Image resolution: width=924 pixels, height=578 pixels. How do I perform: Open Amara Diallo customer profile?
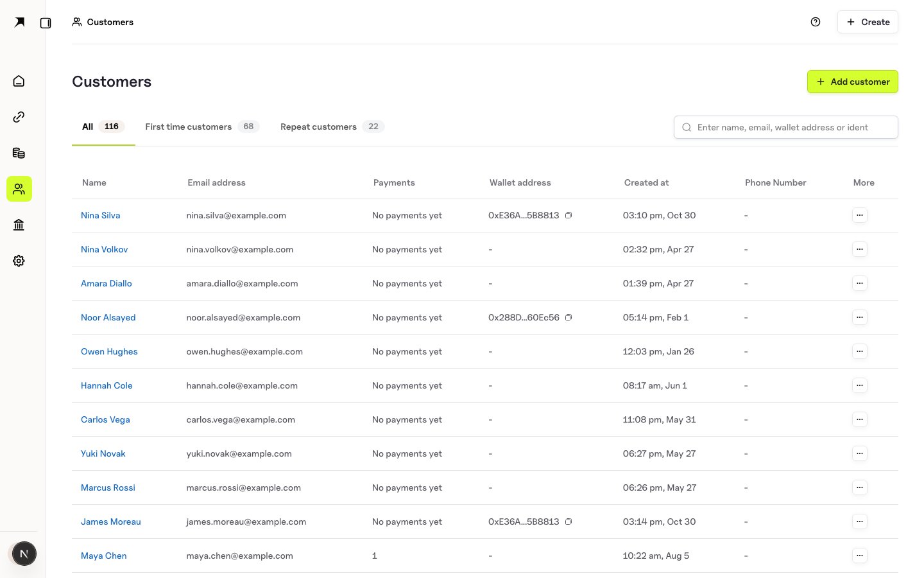click(x=107, y=283)
